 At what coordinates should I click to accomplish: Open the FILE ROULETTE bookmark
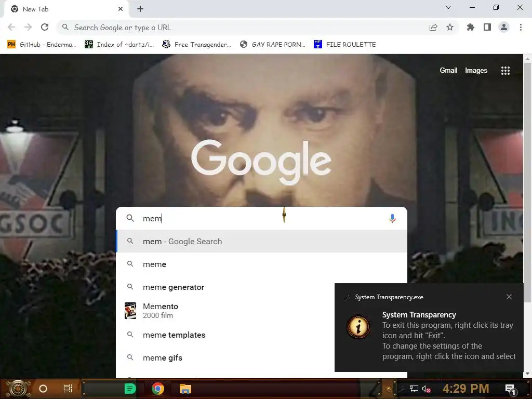345,45
